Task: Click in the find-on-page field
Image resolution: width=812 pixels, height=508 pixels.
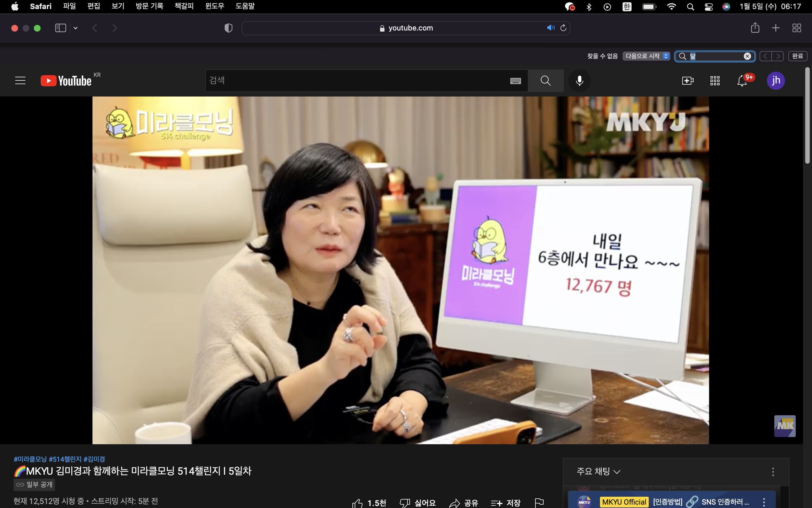Action: pyautogui.click(x=715, y=56)
